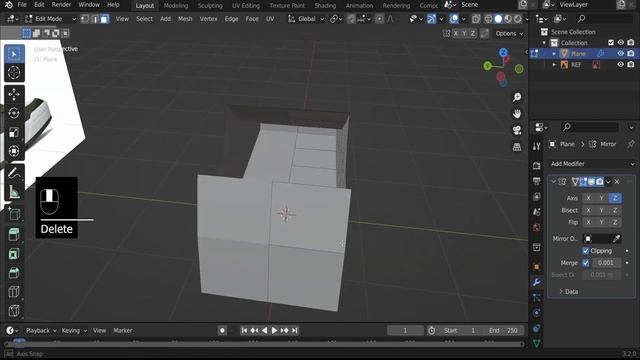The height and width of the screenshot is (360, 640).
Task: Select the Knife tool
Action: [x=14, y=311]
